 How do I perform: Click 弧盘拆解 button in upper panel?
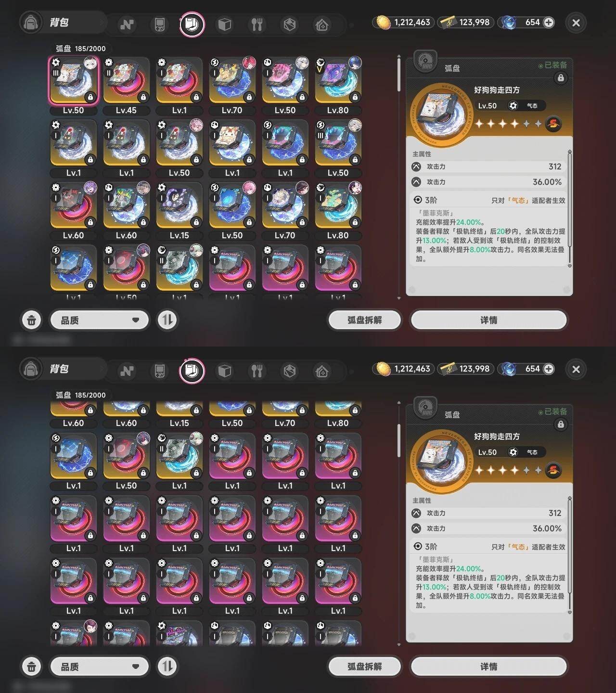point(364,320)
